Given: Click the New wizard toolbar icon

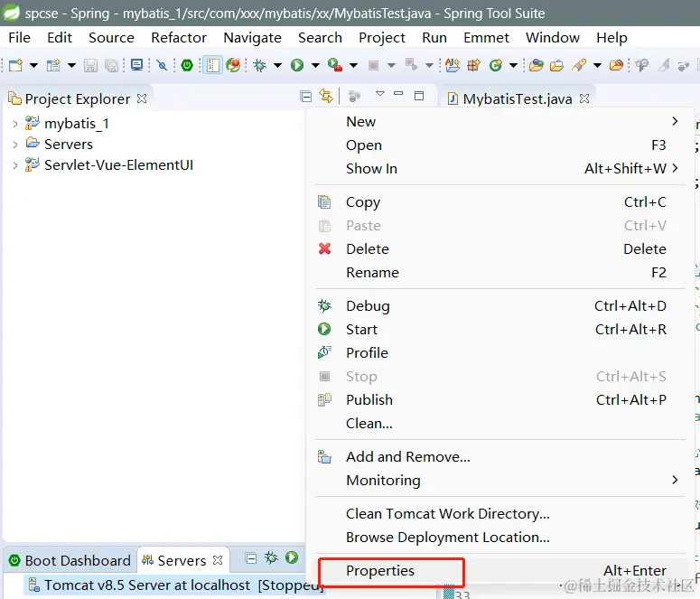Looking at the screenshot, I should [15, 66].
